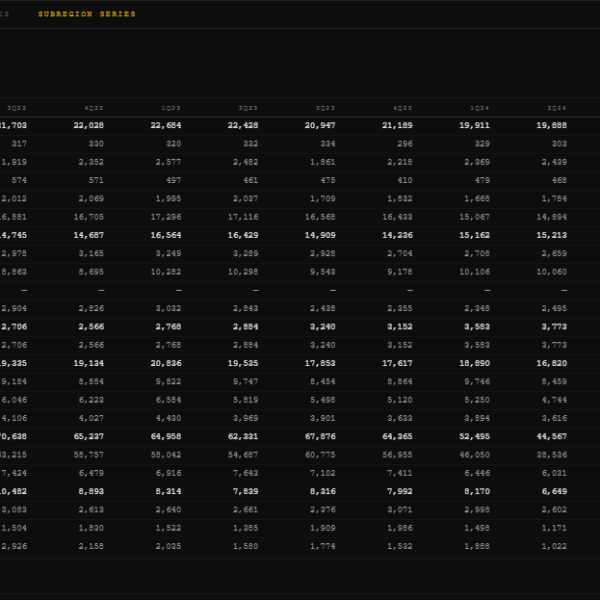Select the bold value 6,649
The image size is (600, 600).
[x=554, y=491]
